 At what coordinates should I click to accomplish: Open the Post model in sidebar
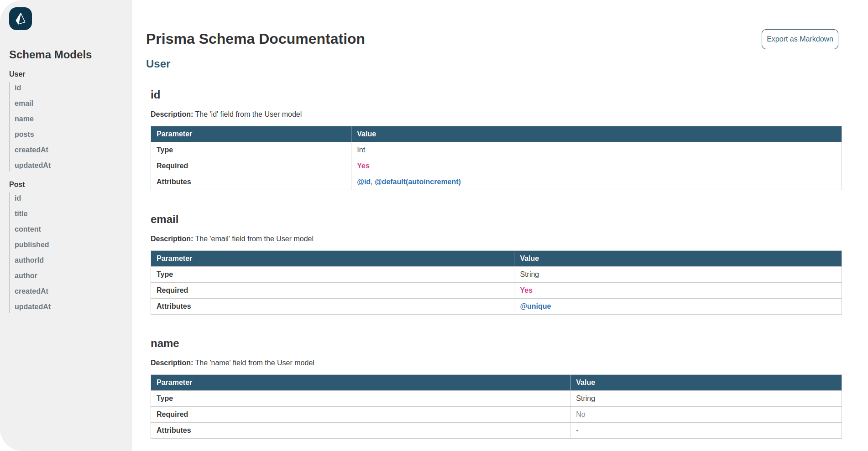tap(17, 184)
